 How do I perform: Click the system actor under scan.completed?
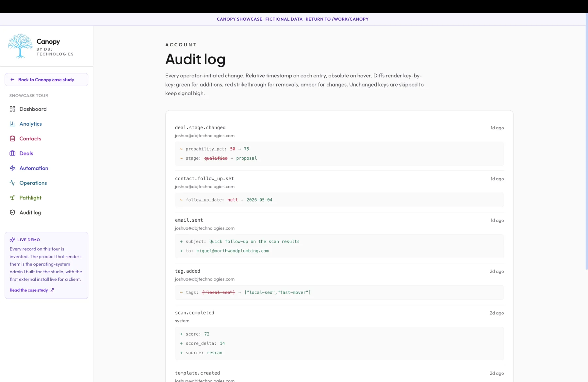182,321
